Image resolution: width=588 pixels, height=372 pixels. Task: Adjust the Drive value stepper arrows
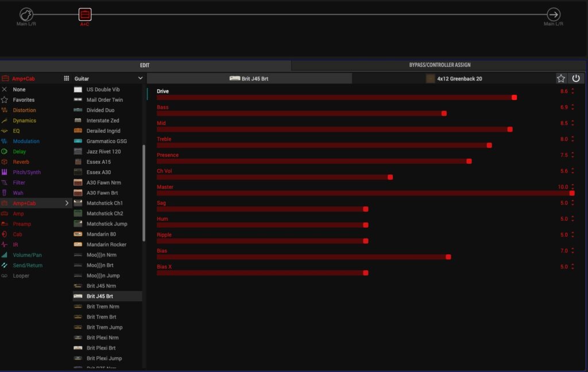[x=572, y=91]
